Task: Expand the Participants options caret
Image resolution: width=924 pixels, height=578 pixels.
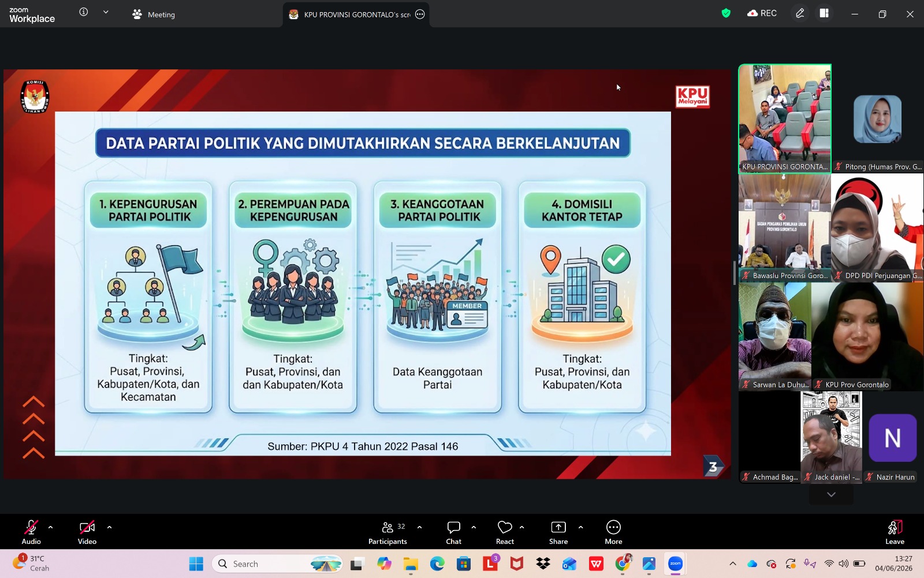Action: point(419,527)
